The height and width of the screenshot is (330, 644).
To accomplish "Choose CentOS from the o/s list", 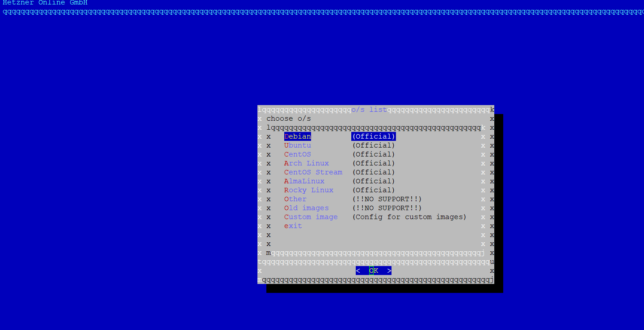I will 298,154.
